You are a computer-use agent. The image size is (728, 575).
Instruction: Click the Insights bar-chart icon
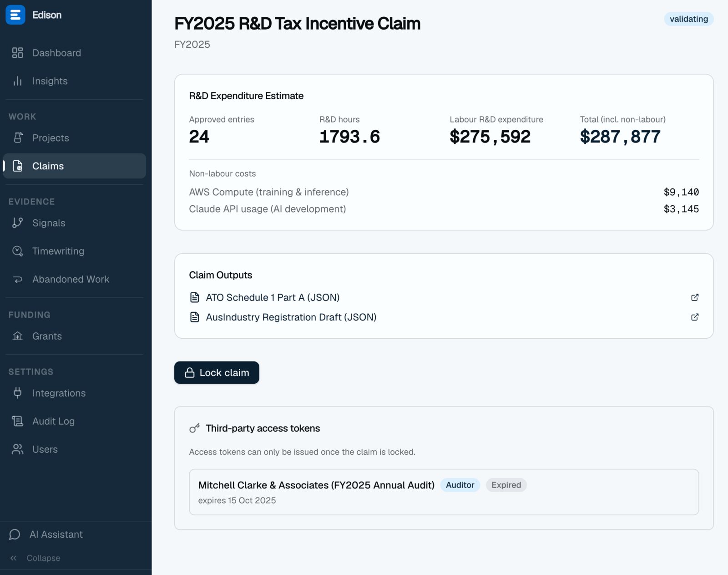(17, 81)
